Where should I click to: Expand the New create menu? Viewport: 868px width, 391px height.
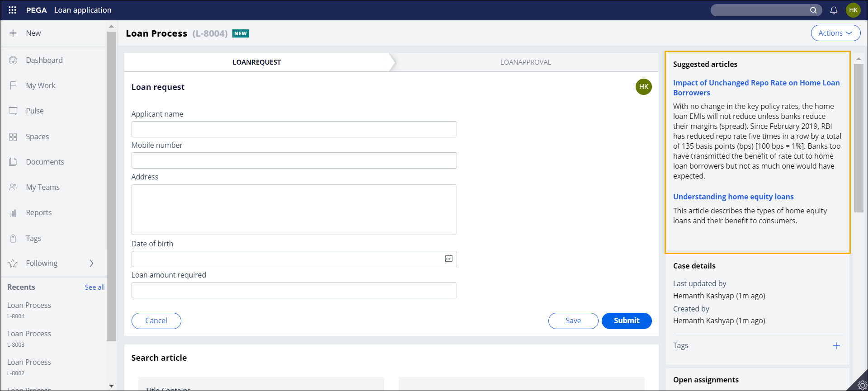[x=33, y=33]
